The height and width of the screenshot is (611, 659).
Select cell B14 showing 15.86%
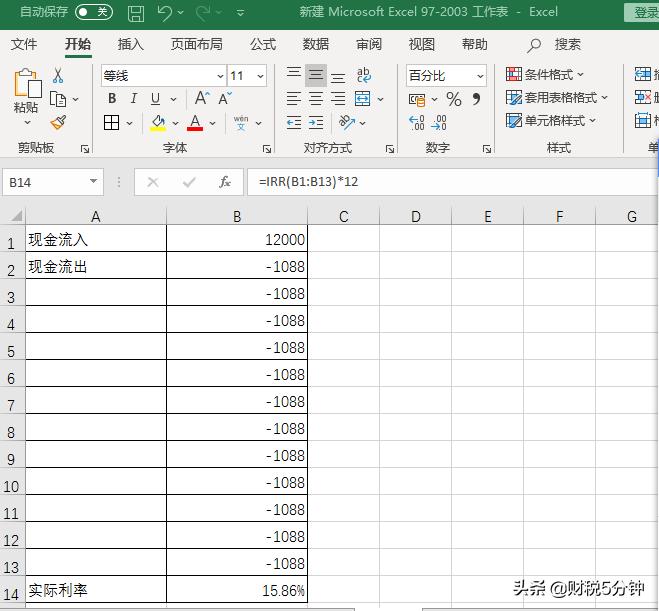point(237,590)
